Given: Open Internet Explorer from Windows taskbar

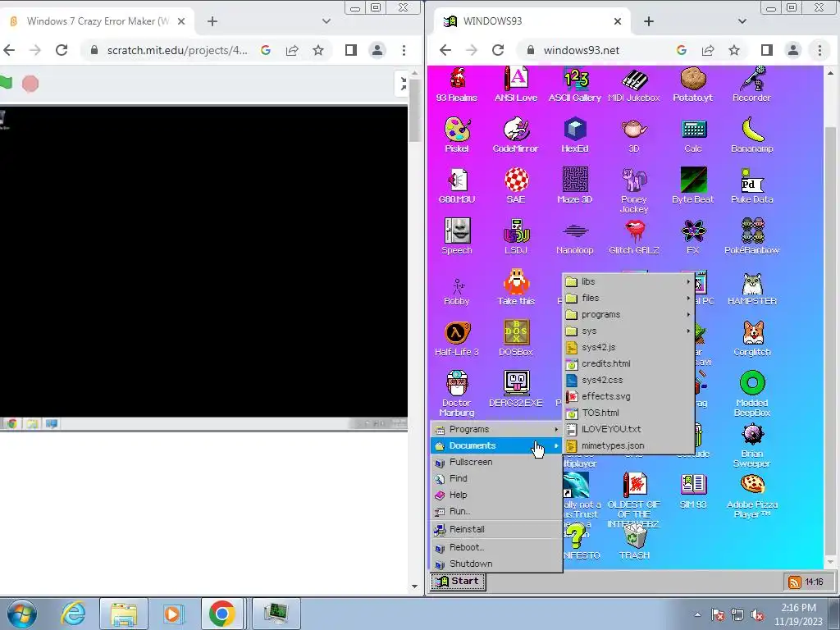Looking at the screenshot, I should [73, 614].
